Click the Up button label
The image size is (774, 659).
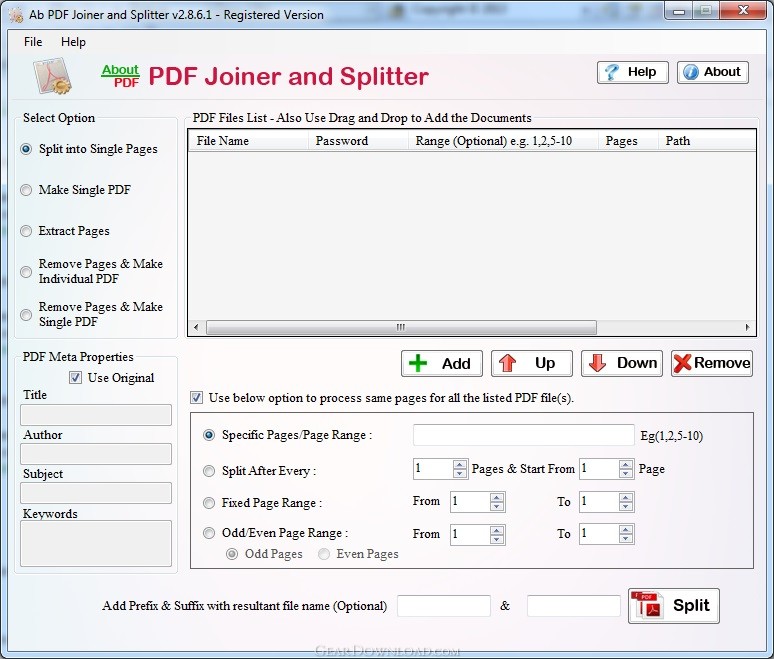pos(545,363)
